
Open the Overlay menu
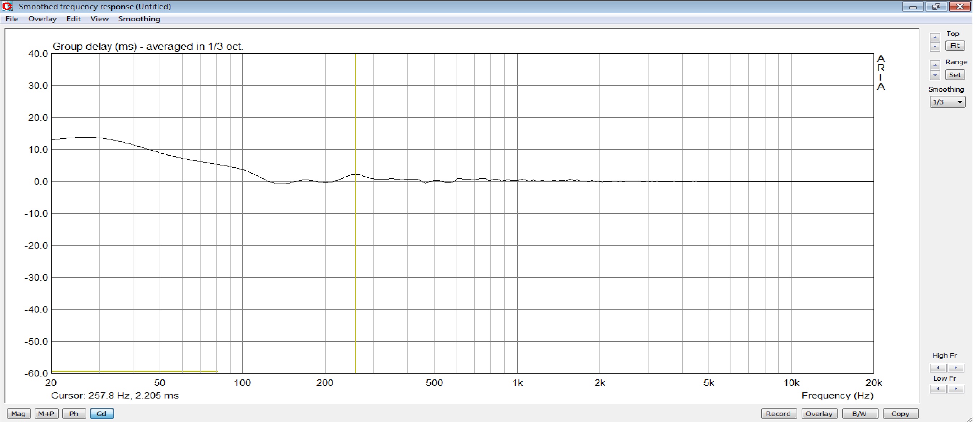[42, 19]
